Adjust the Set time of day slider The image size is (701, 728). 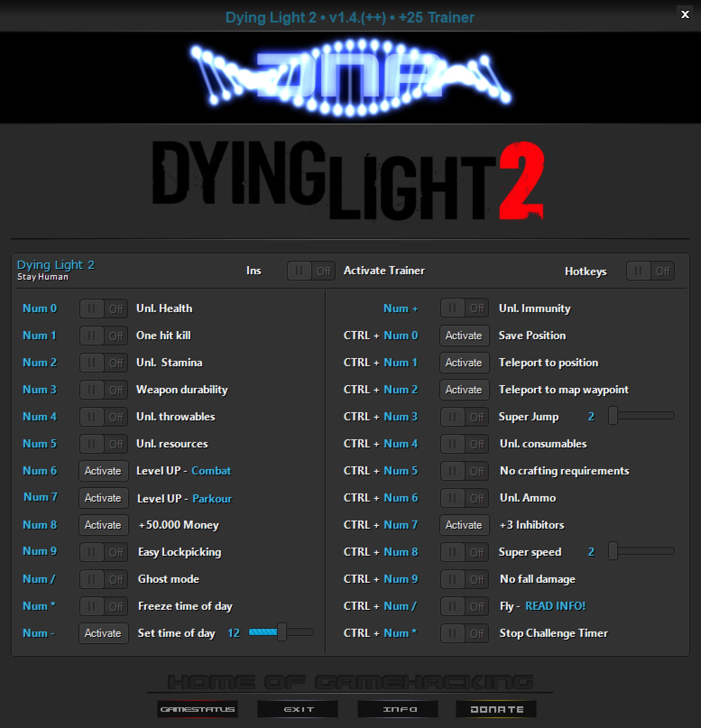tap(281, 632)
